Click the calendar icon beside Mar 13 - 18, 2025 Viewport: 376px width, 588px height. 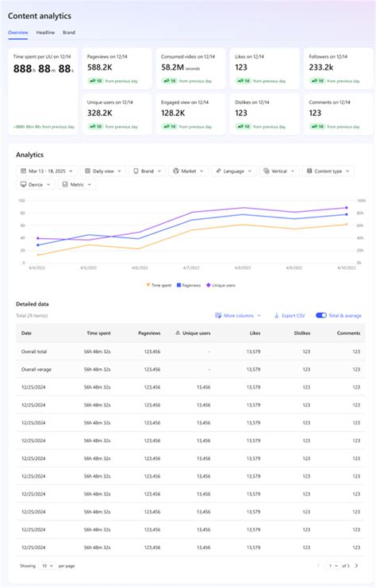click(x=23, y=171)
